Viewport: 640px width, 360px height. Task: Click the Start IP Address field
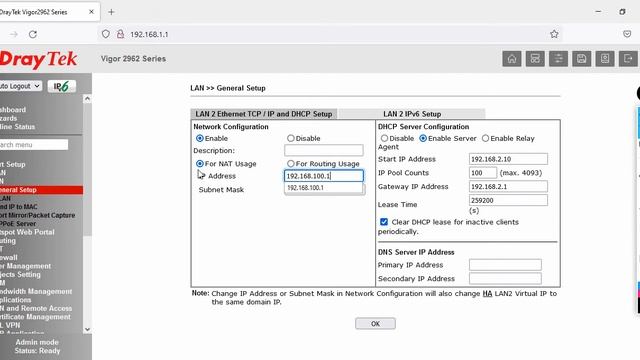[508, 159]
